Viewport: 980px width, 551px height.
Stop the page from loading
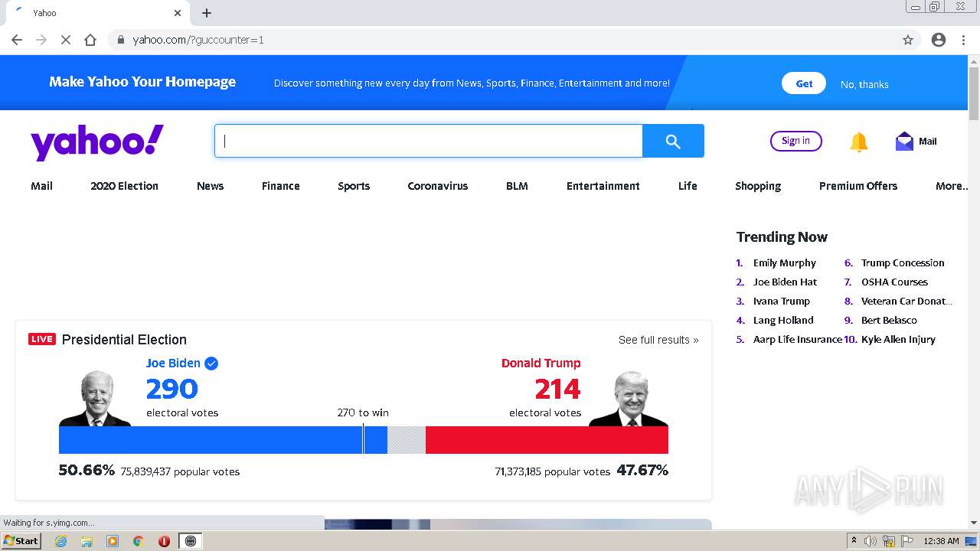66,40
